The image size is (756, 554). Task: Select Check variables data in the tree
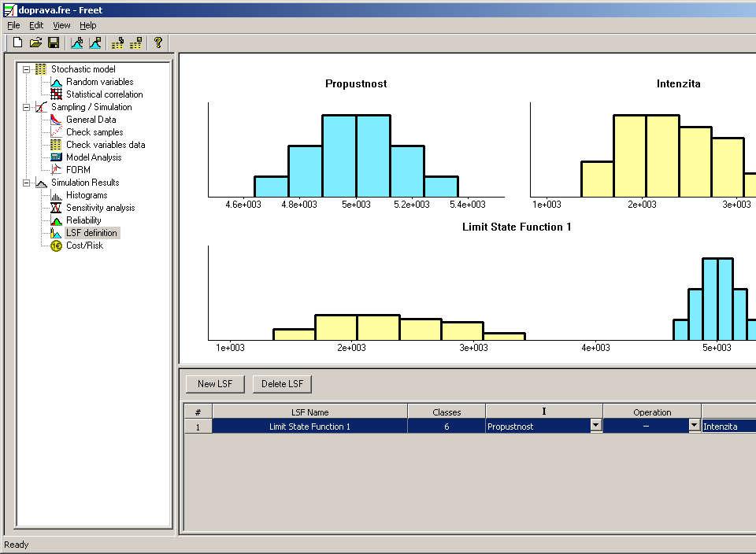point(106,145)
